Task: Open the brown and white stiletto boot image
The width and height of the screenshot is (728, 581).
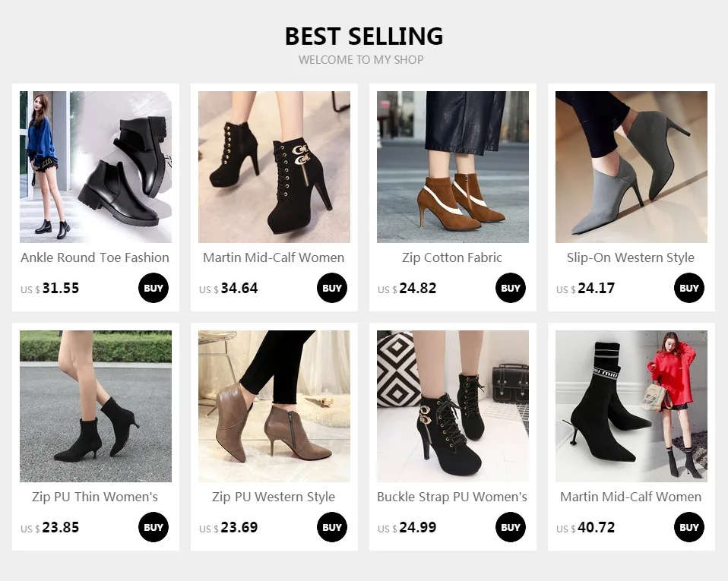Action: (x=453, y=167)
